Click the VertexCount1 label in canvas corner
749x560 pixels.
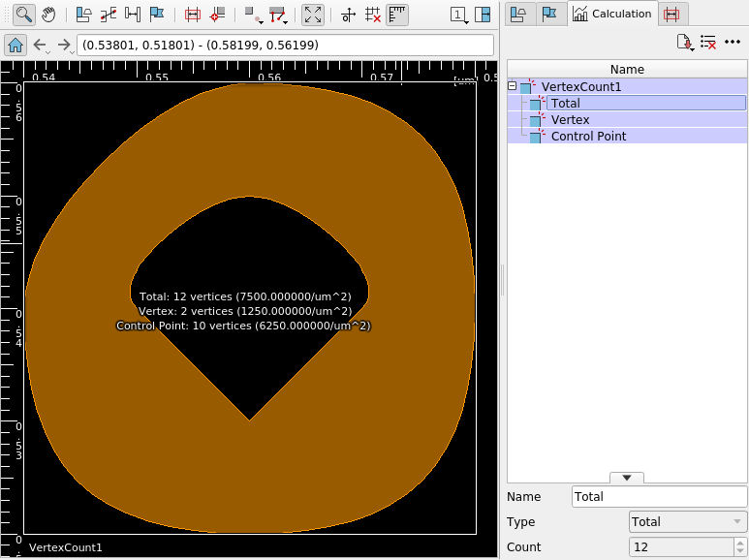pyautogui.click(x=66, y=547)
